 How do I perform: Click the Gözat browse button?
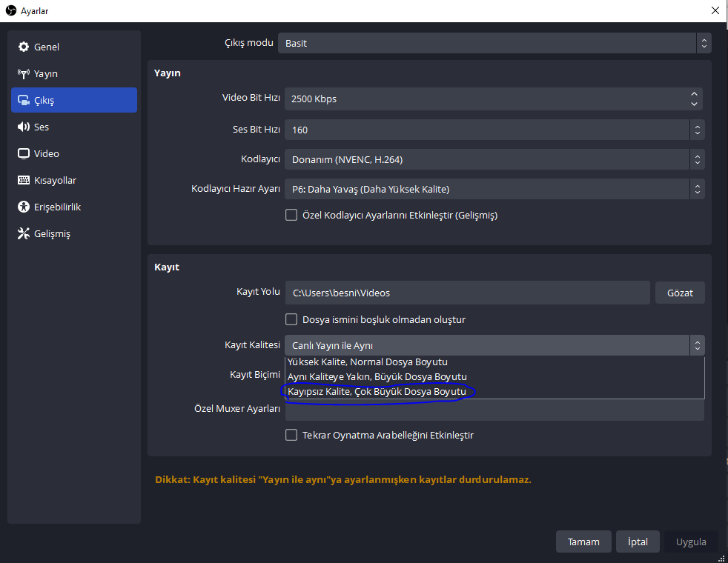coord(680,293)
